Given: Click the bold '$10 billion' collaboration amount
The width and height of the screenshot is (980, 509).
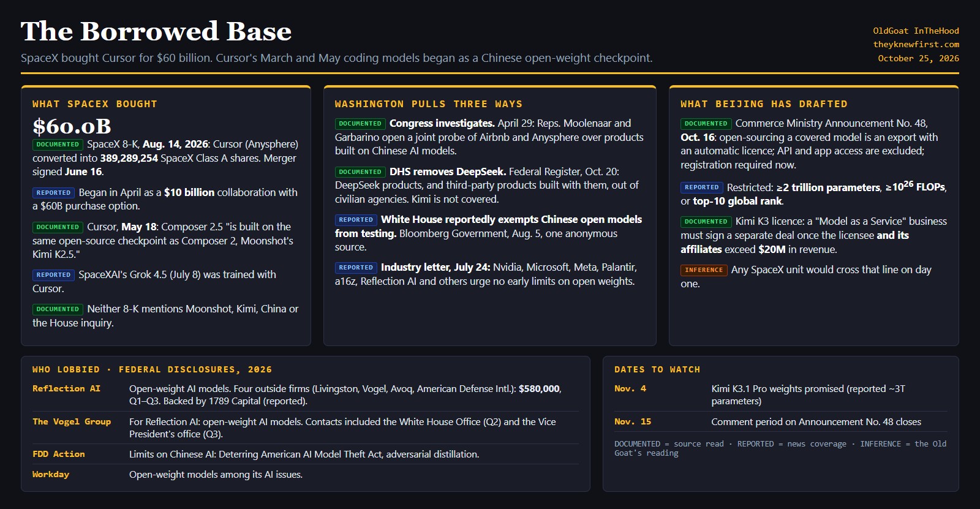Looking at the screenshot, I should click(x=189, y=192).
